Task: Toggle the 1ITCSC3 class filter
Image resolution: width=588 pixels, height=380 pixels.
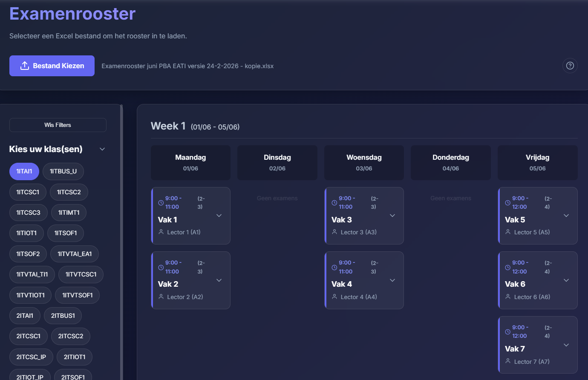Action: tap(29, 213)
